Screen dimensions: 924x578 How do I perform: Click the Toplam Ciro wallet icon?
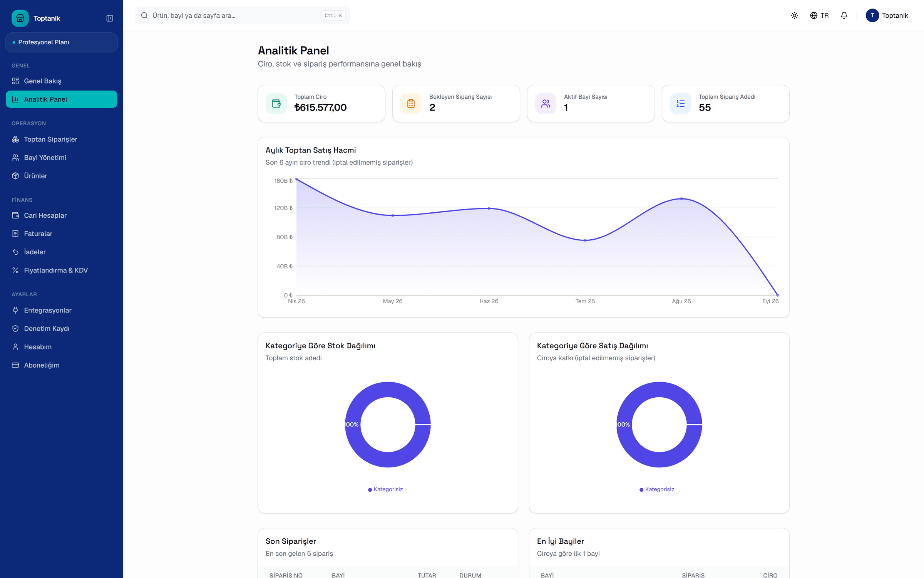pos(276,103)
